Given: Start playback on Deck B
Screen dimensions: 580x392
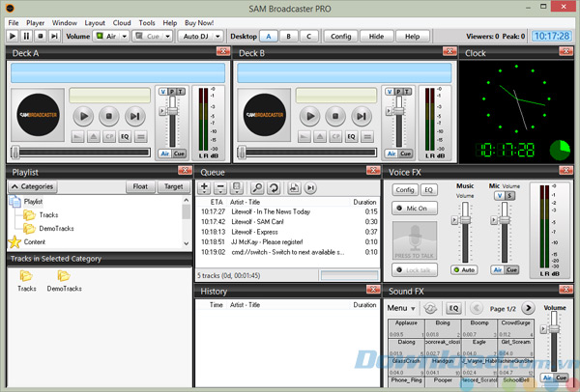Looking at the screenshot, I should pyautogui.click(x=310, y=116).
